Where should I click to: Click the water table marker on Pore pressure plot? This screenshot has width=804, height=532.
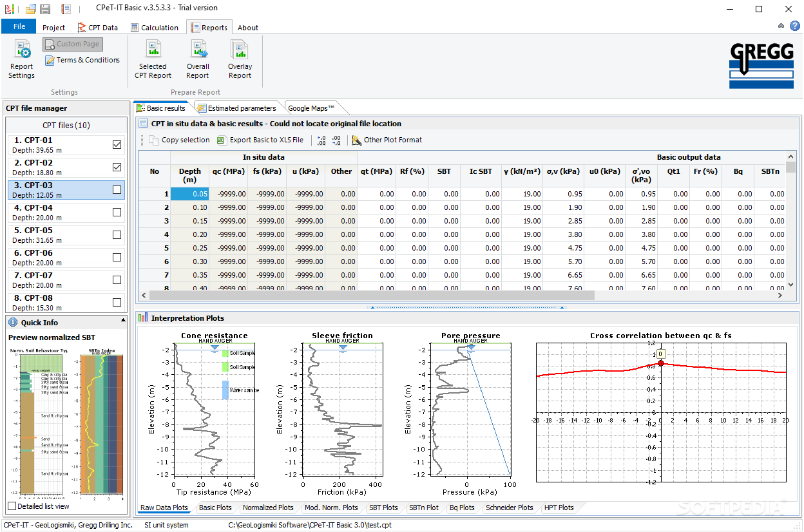coord(471,347)
